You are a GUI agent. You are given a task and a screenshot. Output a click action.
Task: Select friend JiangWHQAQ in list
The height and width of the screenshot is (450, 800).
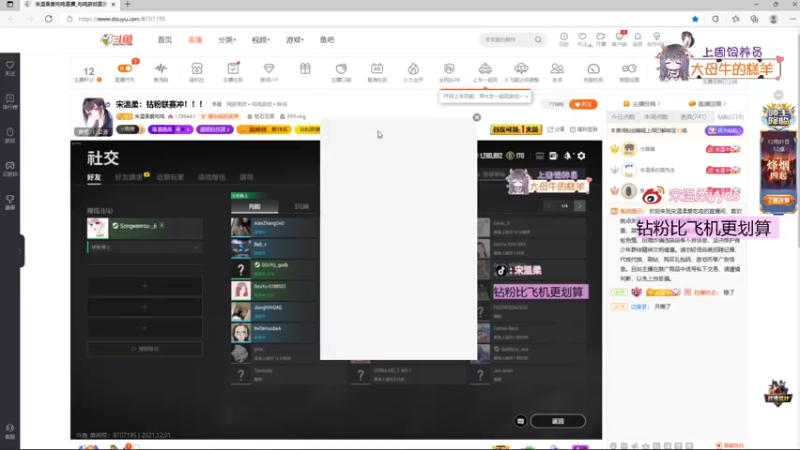[x=275, y=311]
